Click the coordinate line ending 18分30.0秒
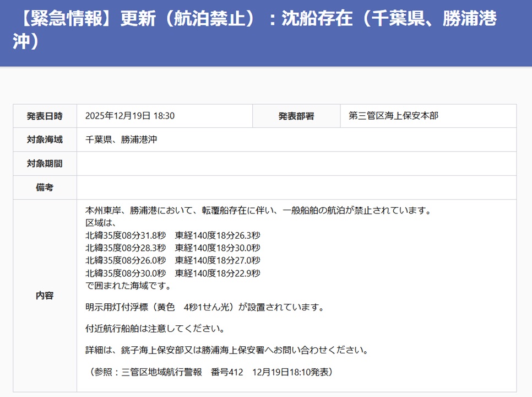 173,248
